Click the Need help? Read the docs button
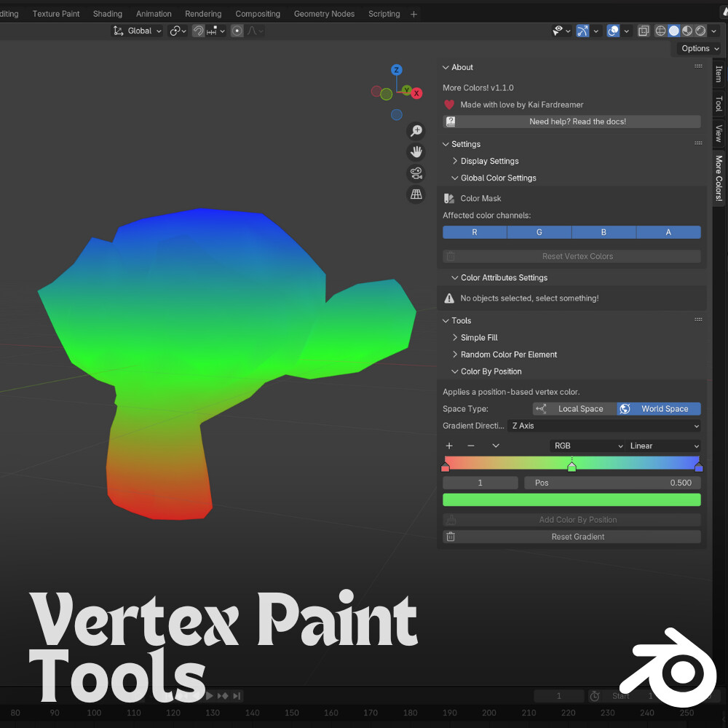This screenshot has height=728, width=728. coord(571,122)
